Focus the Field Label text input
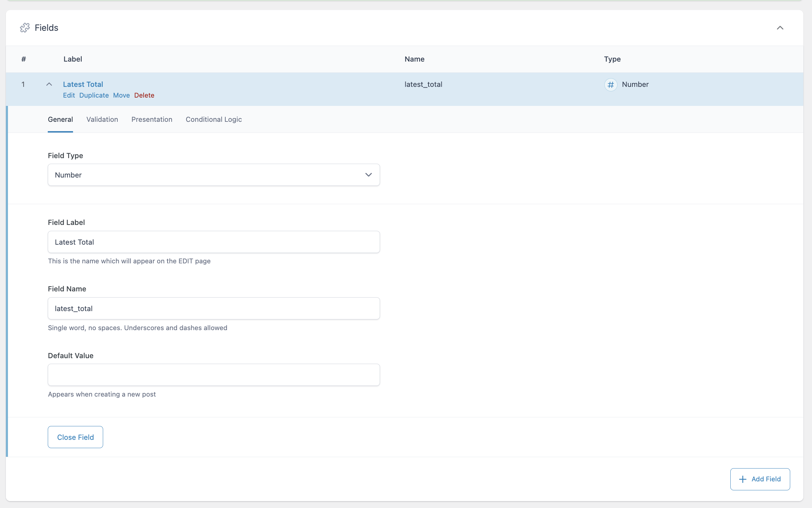 [214, 242]
